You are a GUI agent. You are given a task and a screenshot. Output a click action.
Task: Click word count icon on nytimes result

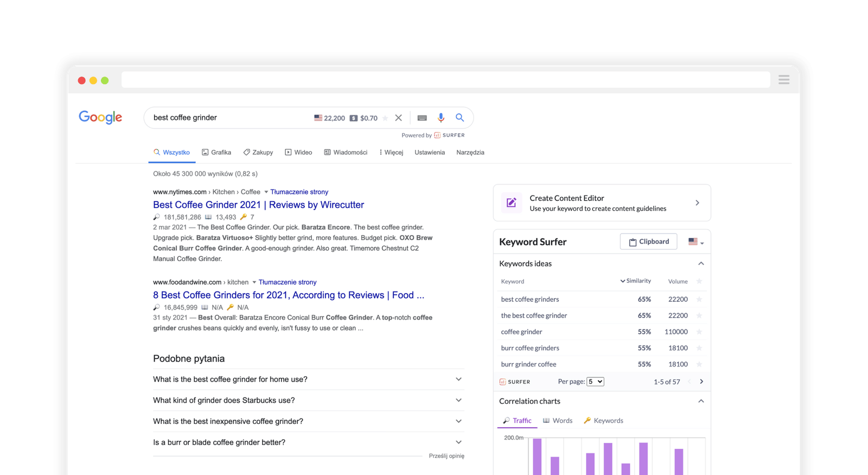point(208,217)
